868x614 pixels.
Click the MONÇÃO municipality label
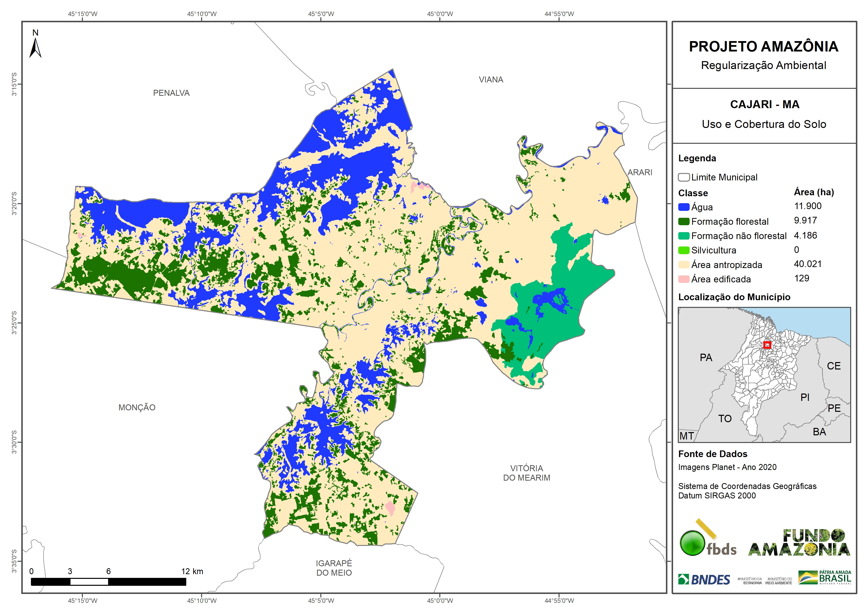tap(137, 407)
